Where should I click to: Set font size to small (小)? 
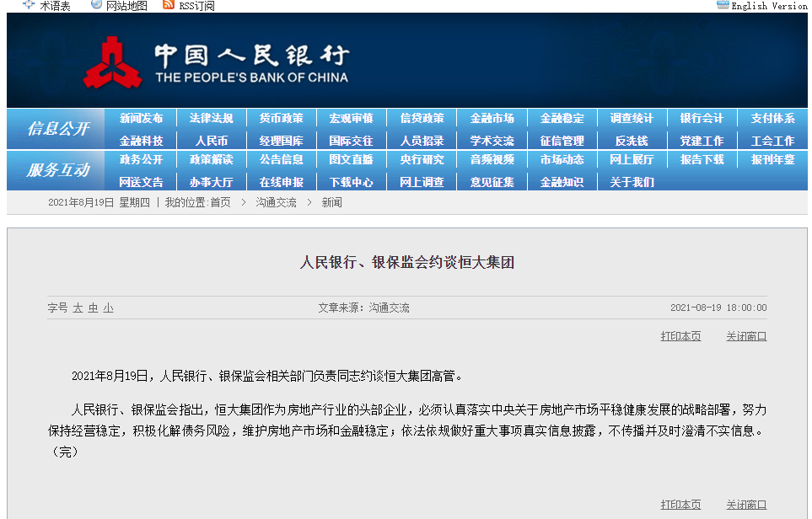(108, 308)
